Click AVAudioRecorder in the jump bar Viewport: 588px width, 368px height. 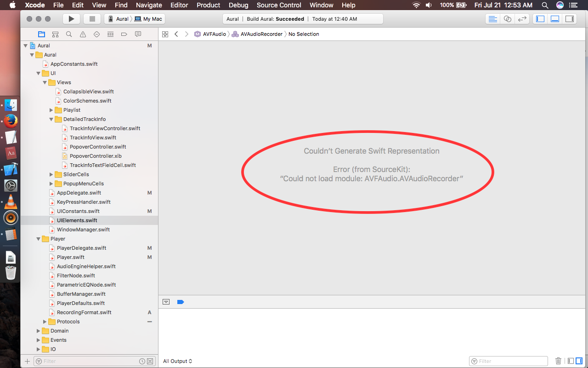[258, 34]
